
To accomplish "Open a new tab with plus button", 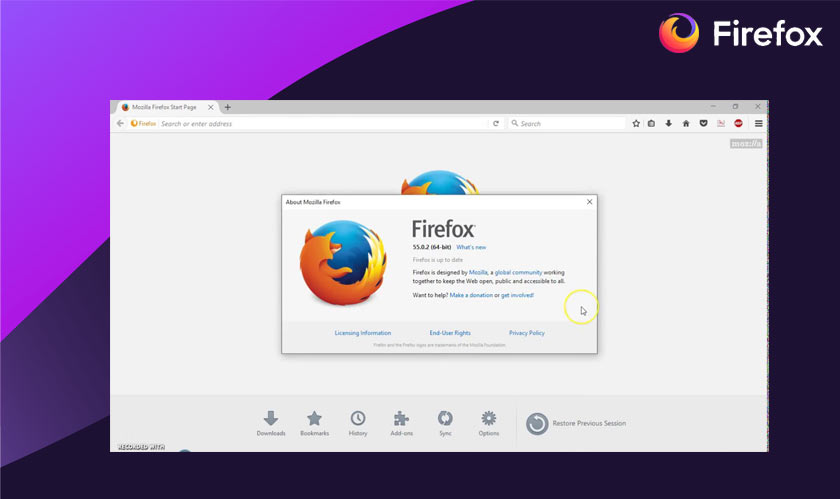I will coord(228,107).
